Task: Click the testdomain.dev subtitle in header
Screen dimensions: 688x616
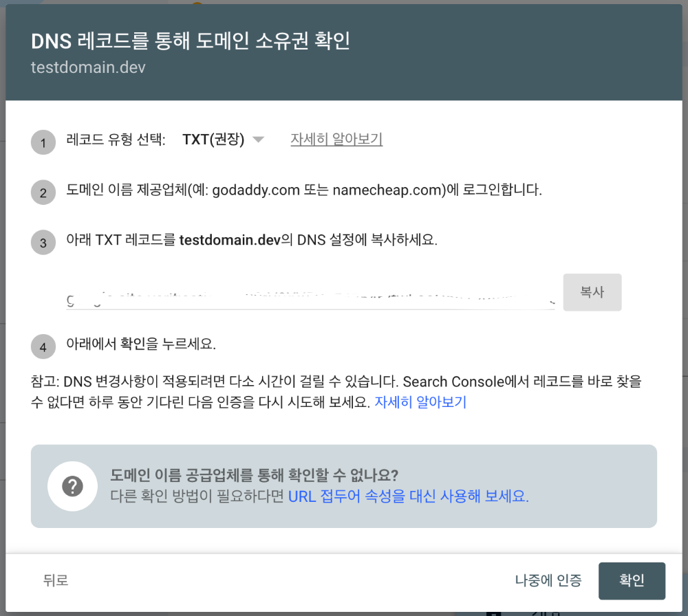Action: point(88,67)
